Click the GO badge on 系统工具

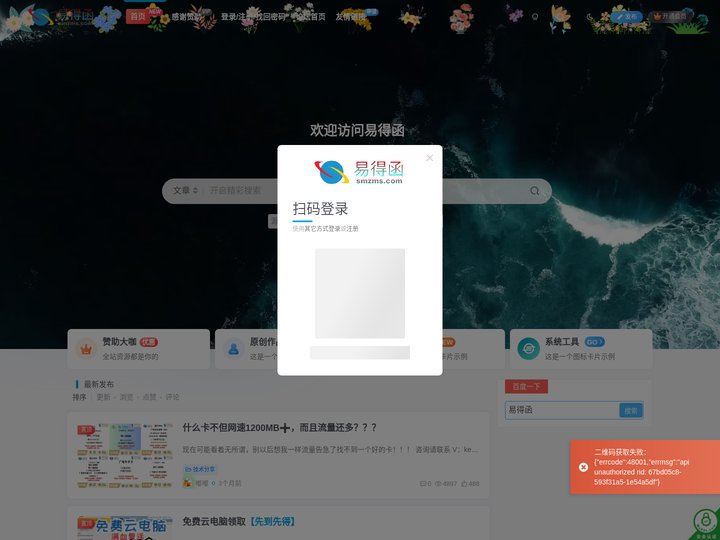pos(594,342)
